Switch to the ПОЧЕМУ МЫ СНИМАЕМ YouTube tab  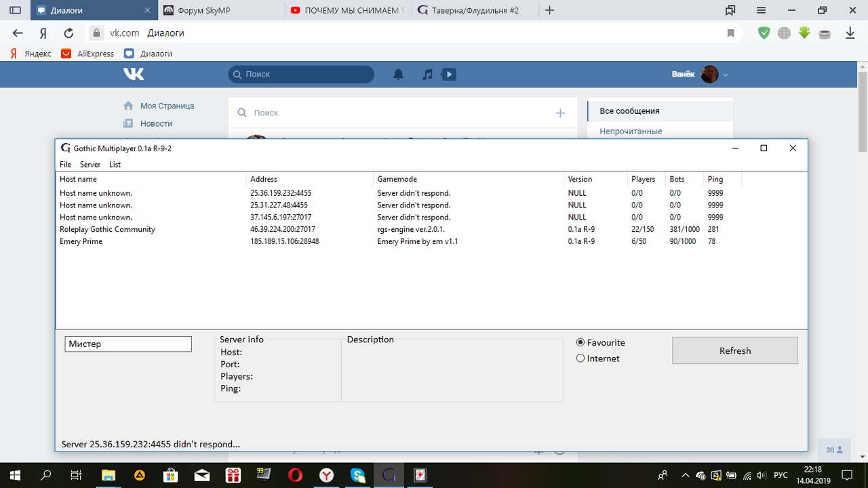pyautogui.click(x=347, y=10)
